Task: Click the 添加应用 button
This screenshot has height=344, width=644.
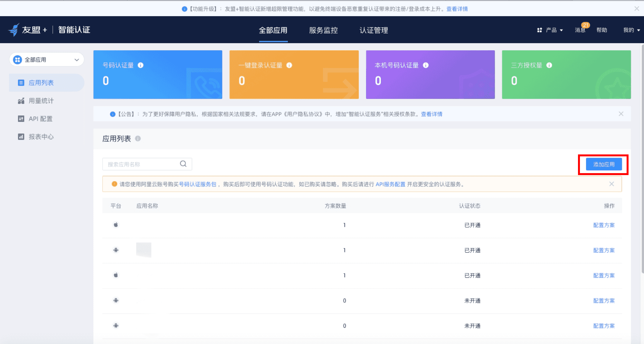Action: (x=604, y=164)
